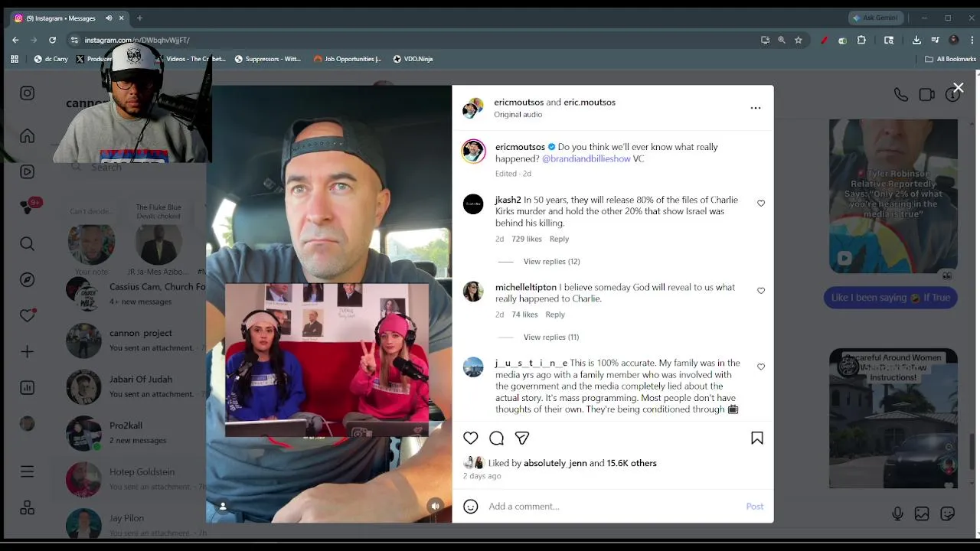Close the post overlay with X
Image resolution: width=980 pixels, height=551 pixels.
coord(958,88)
